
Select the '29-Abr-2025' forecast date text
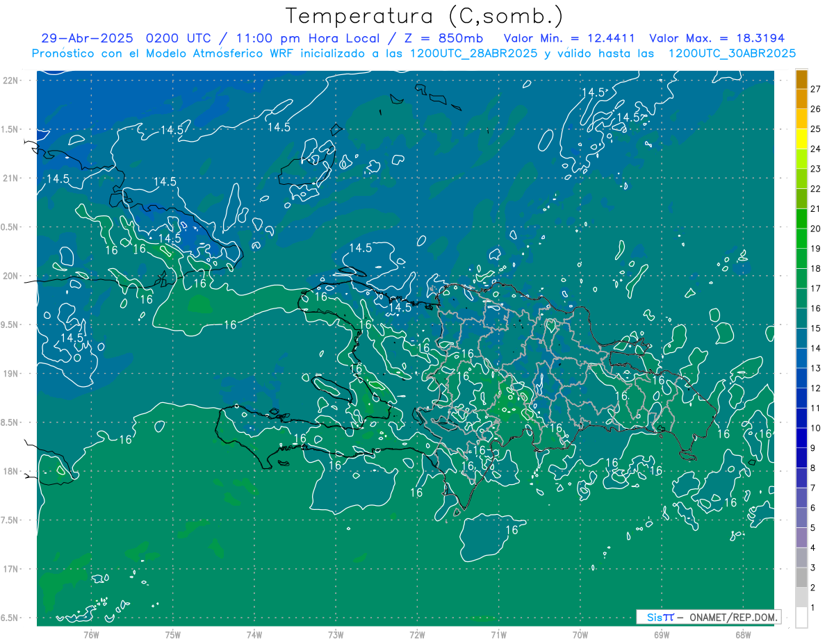point(88,38)
